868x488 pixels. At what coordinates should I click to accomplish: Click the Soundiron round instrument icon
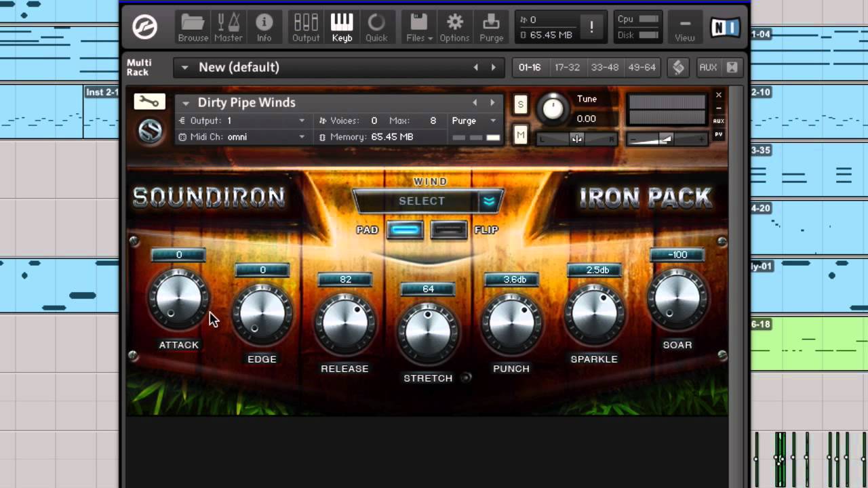[x=150, y=131]
